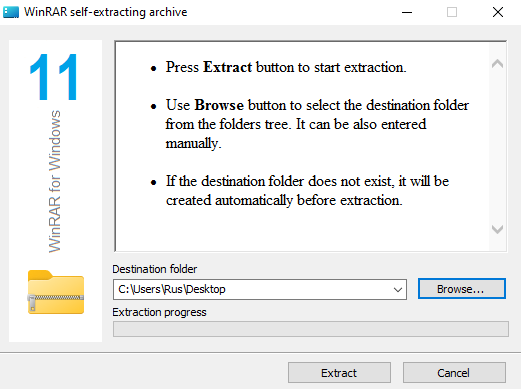Click the "WinRAR for Windows" vertical text
Screen dimensions: 521x389
coord(54,181)
